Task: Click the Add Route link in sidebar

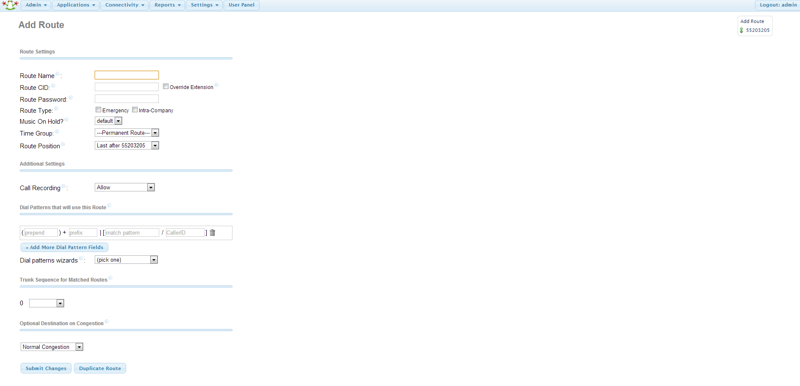Action: pyautogui.click(x=752, y=21)
